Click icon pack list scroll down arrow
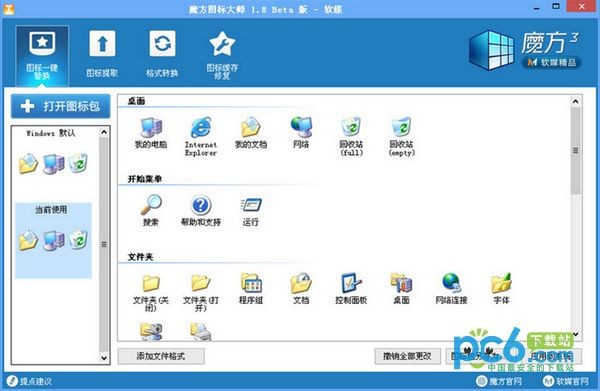This screenshot has height=391, width=600. tap(104, 358)
